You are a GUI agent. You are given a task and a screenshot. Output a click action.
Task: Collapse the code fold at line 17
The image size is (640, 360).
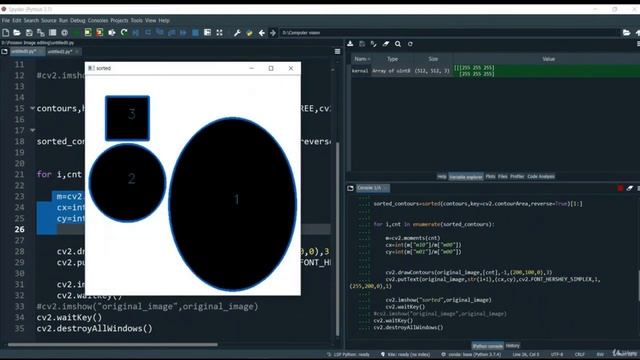(x=32, y=130)
